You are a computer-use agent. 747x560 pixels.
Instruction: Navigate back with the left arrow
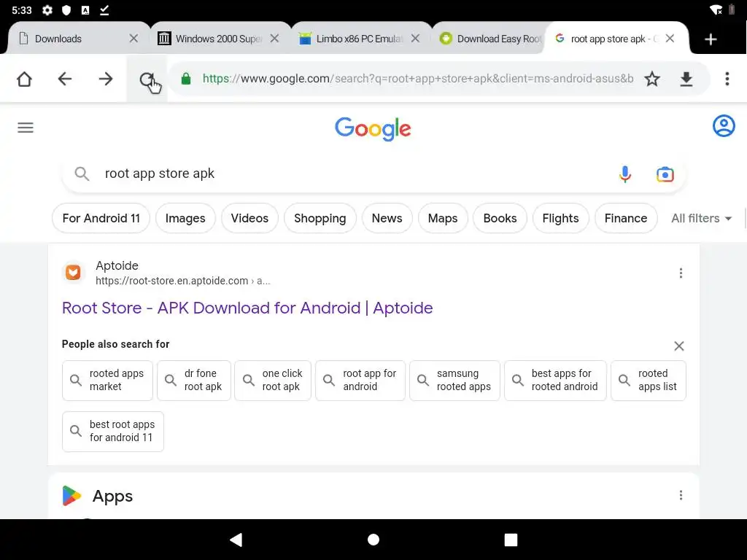tap(65, 79)
